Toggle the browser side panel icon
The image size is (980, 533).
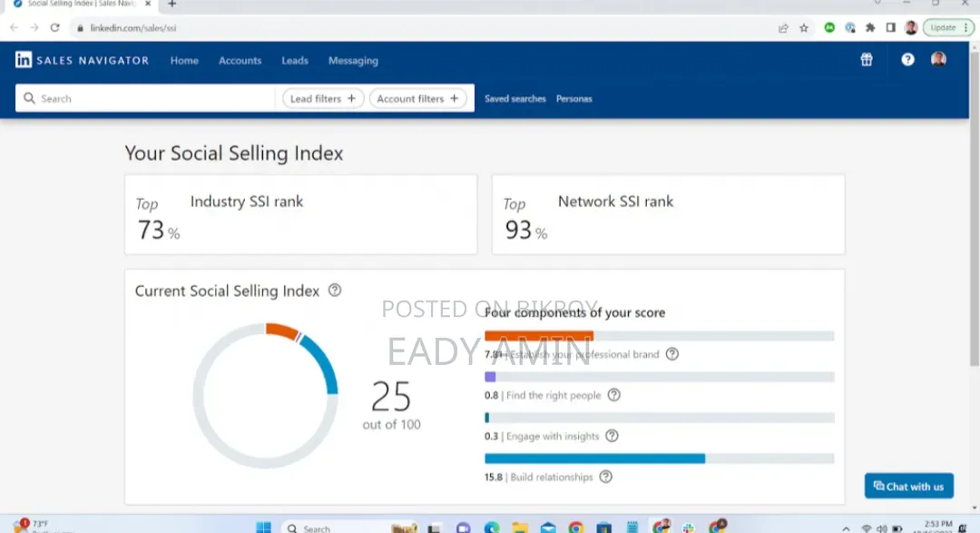pyautogui.click(x=891, y=27)
